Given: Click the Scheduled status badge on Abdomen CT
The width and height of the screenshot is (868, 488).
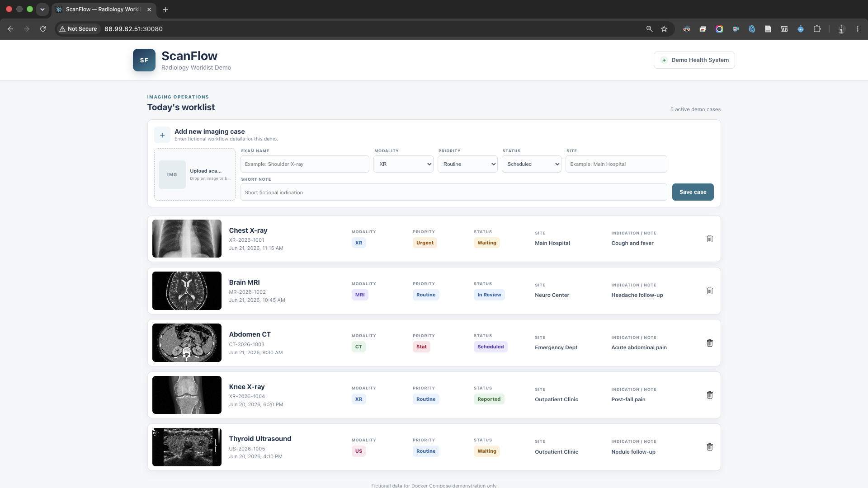Looking at the screenshot, I should 491,347.
